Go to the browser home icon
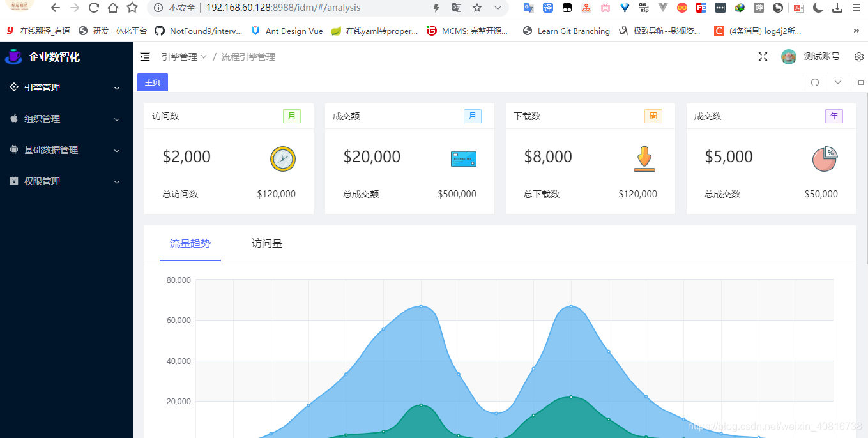Viewport: 868px width, 438px height. pos(113,8)
